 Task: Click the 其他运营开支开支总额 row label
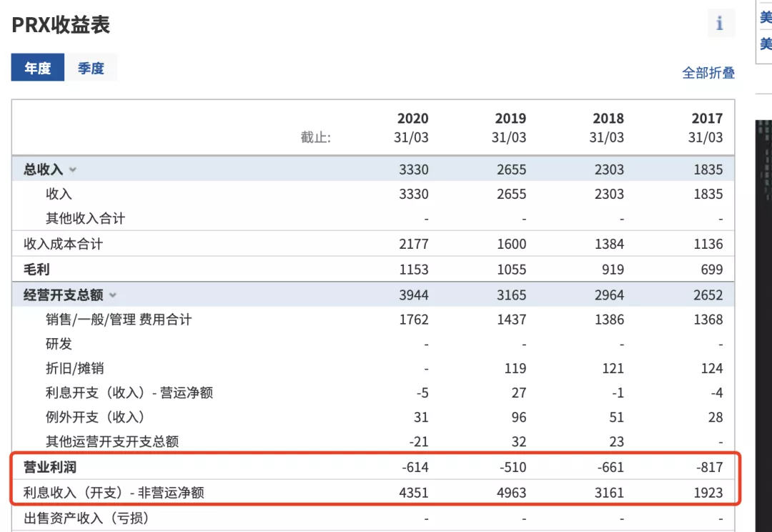point(112,441)
